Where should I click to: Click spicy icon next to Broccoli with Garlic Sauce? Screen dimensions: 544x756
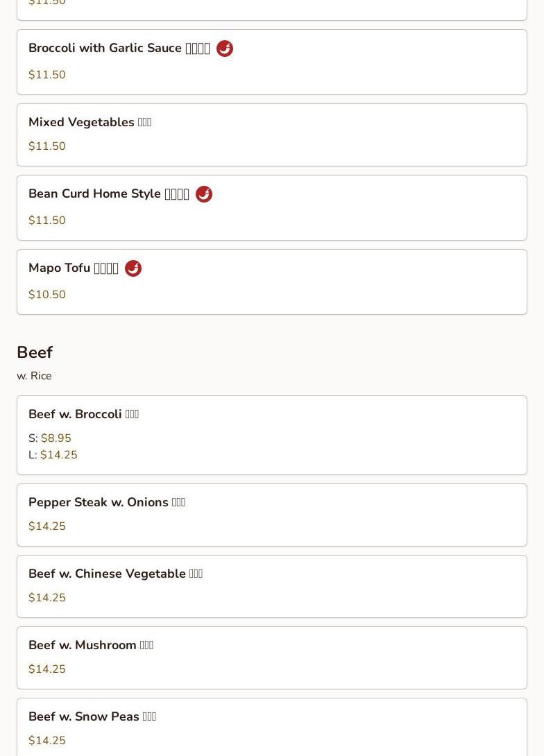(x=224, y=49)
